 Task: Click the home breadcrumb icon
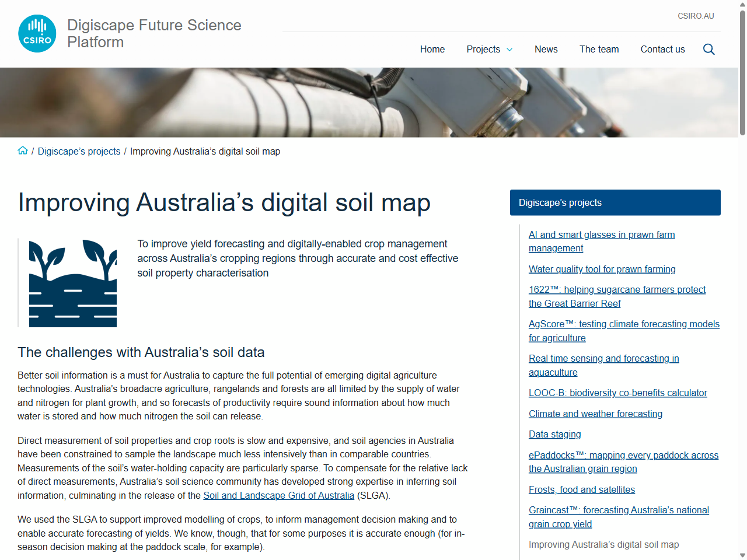(23, 150)
